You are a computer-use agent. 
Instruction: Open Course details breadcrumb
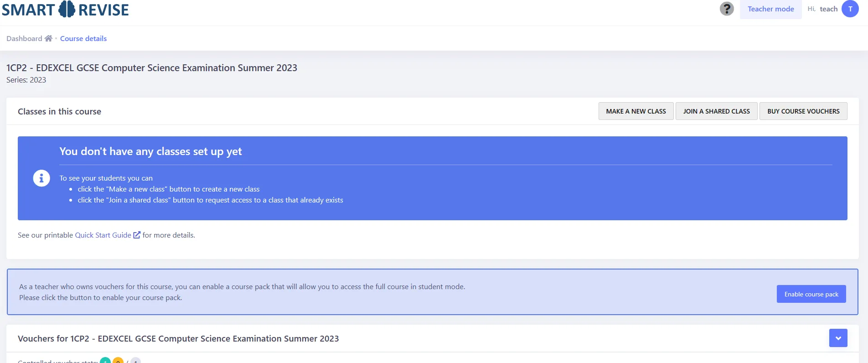[x=83, y=38]
